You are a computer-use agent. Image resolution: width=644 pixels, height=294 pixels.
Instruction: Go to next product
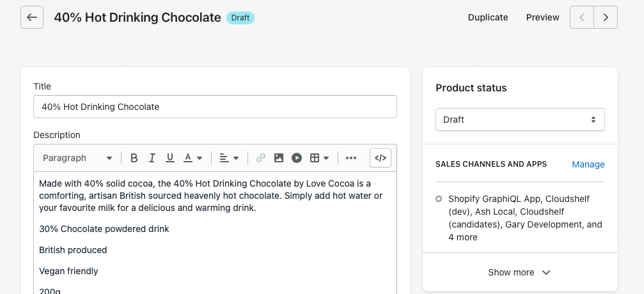tap(606, 17)
